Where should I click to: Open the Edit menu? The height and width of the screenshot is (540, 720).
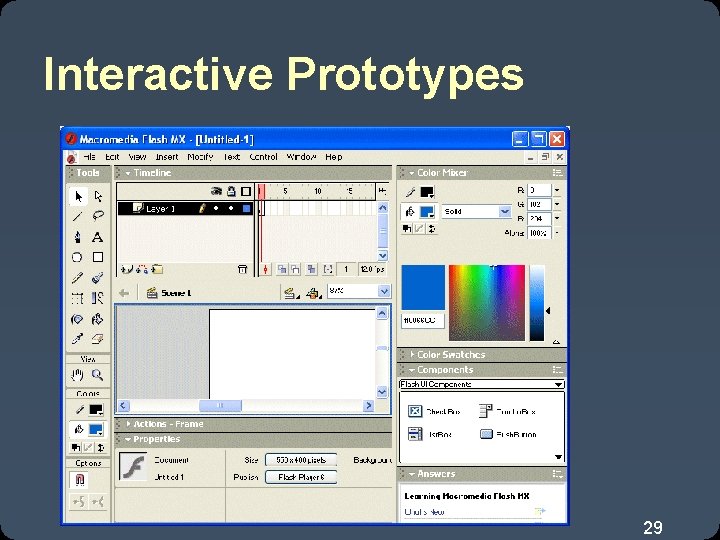point(112,157)
